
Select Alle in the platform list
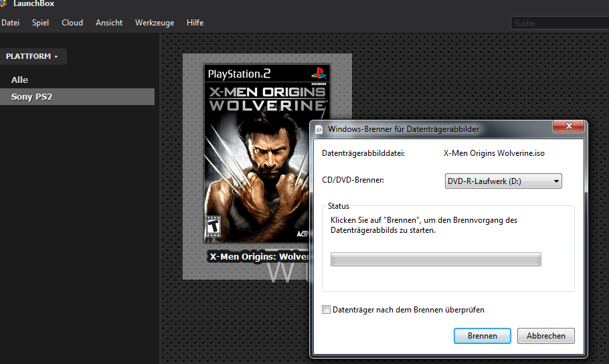coord(20,80)
